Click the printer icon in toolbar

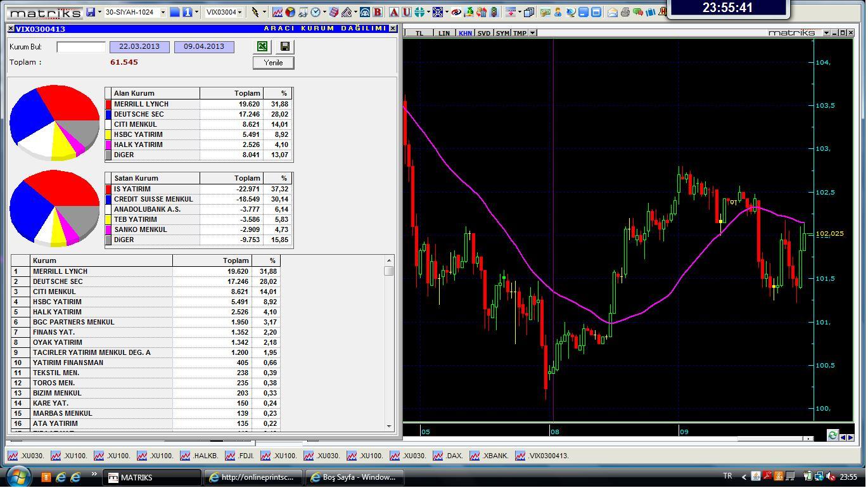[625, 12]
